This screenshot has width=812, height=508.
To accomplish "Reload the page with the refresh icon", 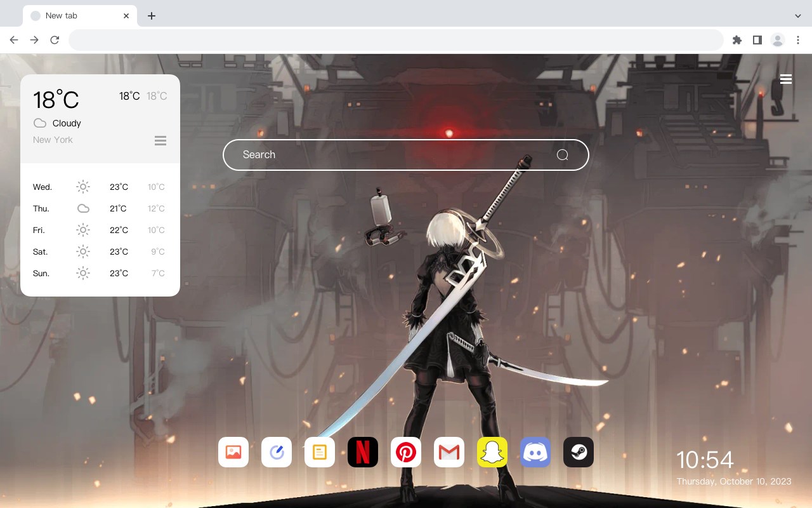I will 55,40.
